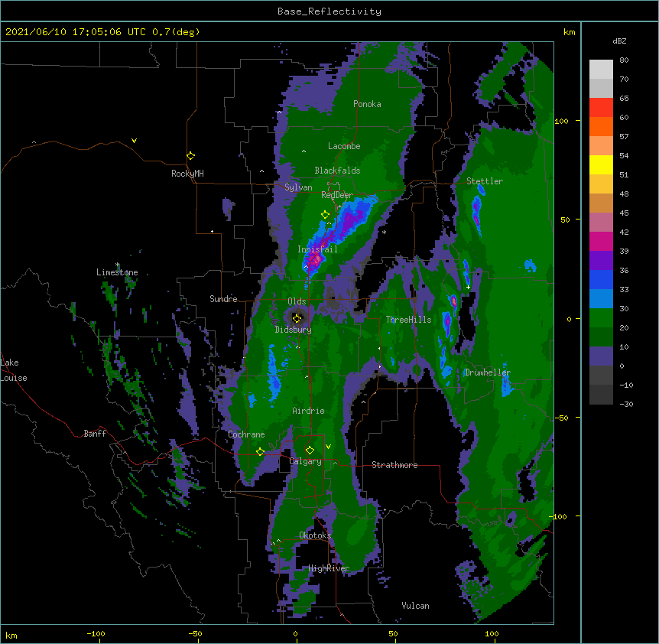Image resolution: width=659 pixels, height=644 pixels.
Task: Click the Base_Reflectivity title
Action: click(x=329, y=11)
